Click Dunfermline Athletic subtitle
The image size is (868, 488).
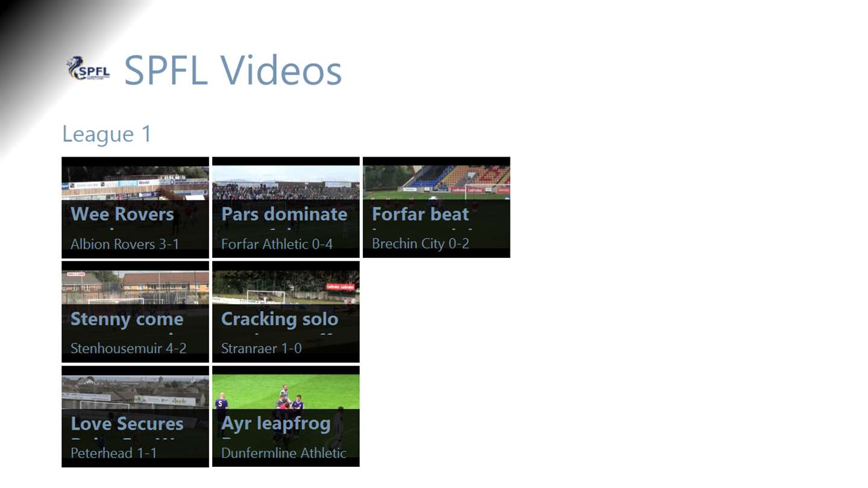[284, 453]
